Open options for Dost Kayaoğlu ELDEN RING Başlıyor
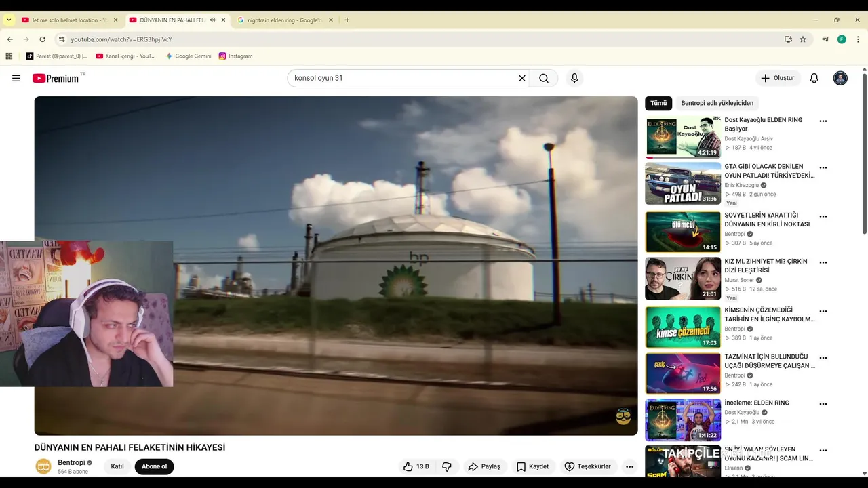 click(x=823, y=121)
